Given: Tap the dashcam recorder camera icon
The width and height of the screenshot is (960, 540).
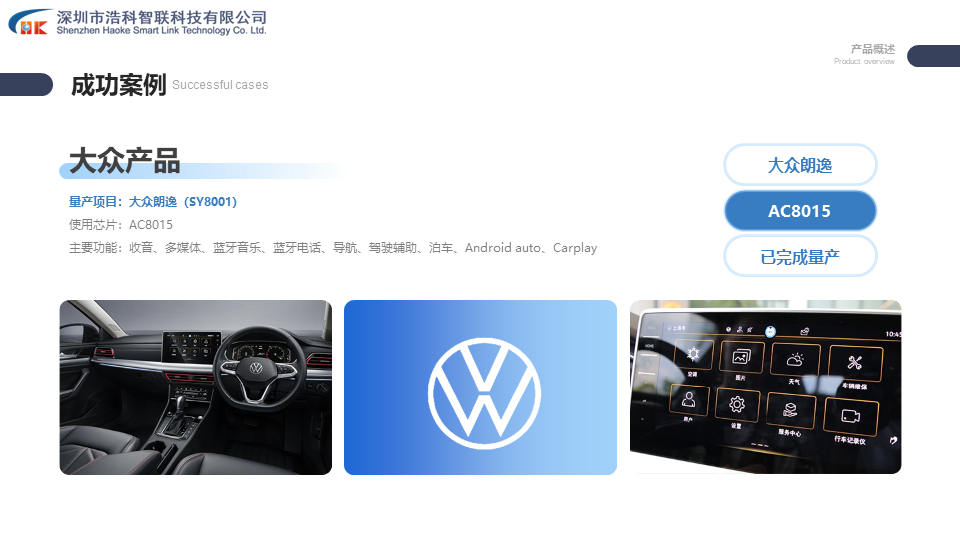Looking at the screenshot, I should click(850, 416).
